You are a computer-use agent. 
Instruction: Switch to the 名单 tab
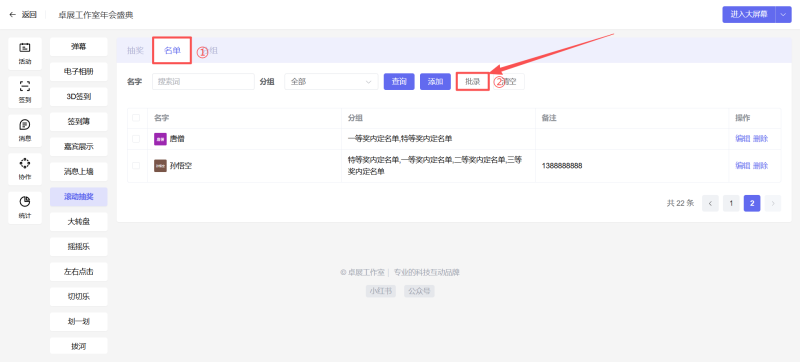click(x=172, y=50)
